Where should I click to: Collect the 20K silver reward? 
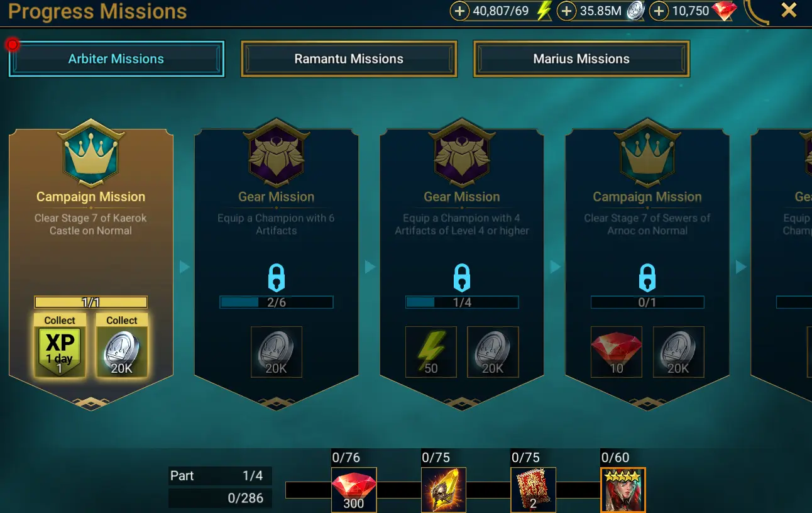coord(122,346)
